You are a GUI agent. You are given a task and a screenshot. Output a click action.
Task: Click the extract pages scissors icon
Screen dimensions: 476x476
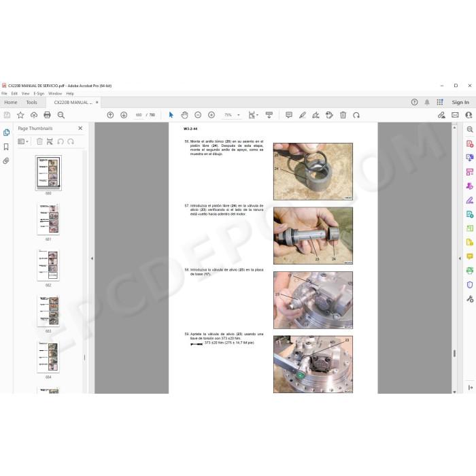[x=50, y=141]
